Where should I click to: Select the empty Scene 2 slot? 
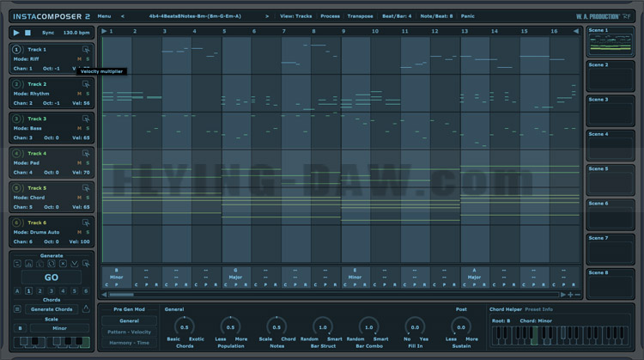(x=610, y=76)
